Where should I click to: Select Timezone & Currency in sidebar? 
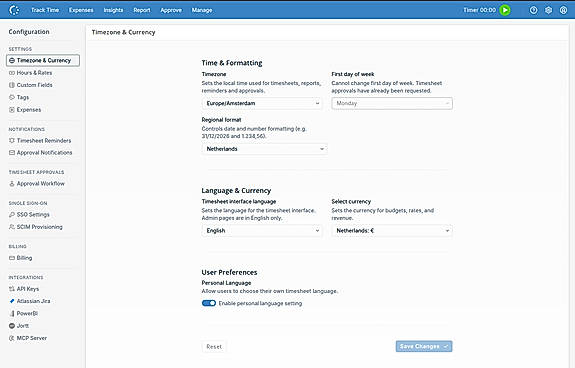(43, 60)
